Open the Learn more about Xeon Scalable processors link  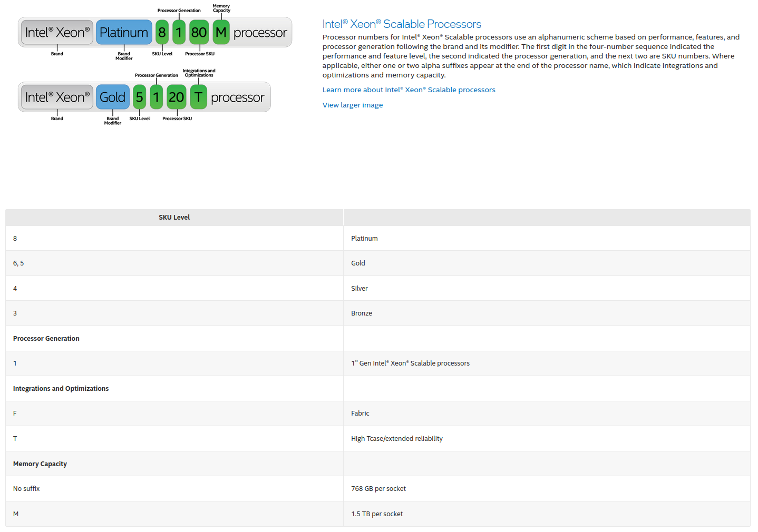(409, 90)
